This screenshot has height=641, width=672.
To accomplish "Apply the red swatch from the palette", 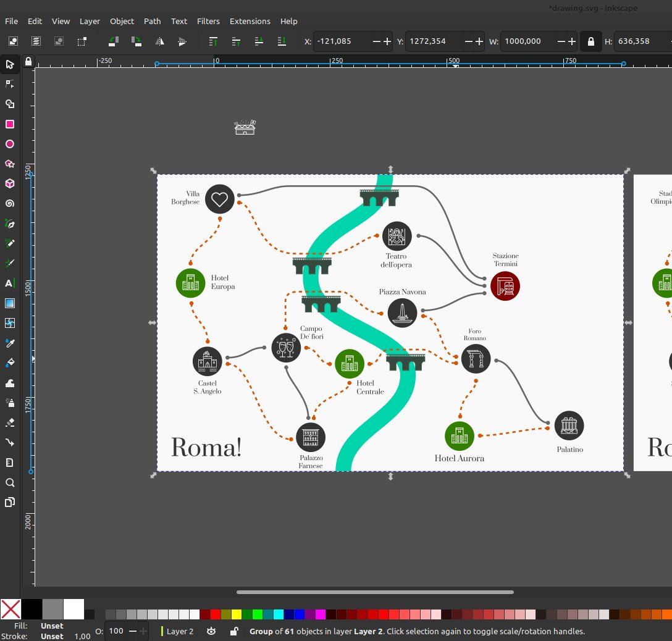I will click(215, 614).
